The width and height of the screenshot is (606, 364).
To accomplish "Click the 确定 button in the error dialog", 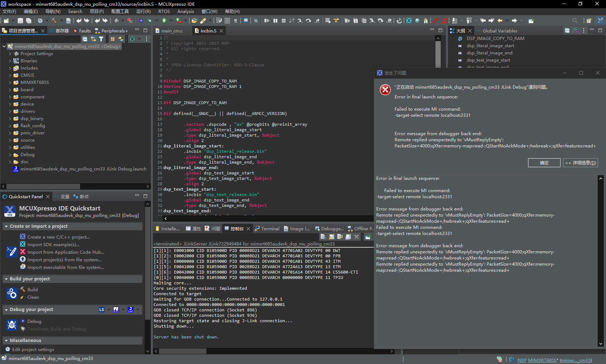I will pyautogui.click(x=544, y=163).
